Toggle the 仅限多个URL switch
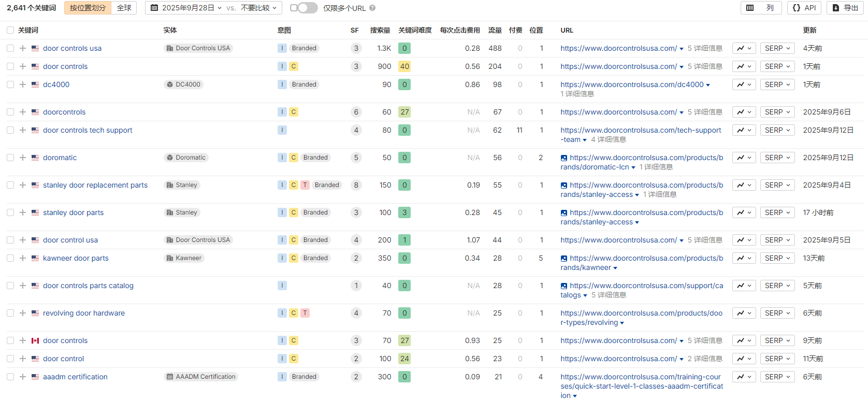Viewport: 868px width, 399px height. pos(307,8)
